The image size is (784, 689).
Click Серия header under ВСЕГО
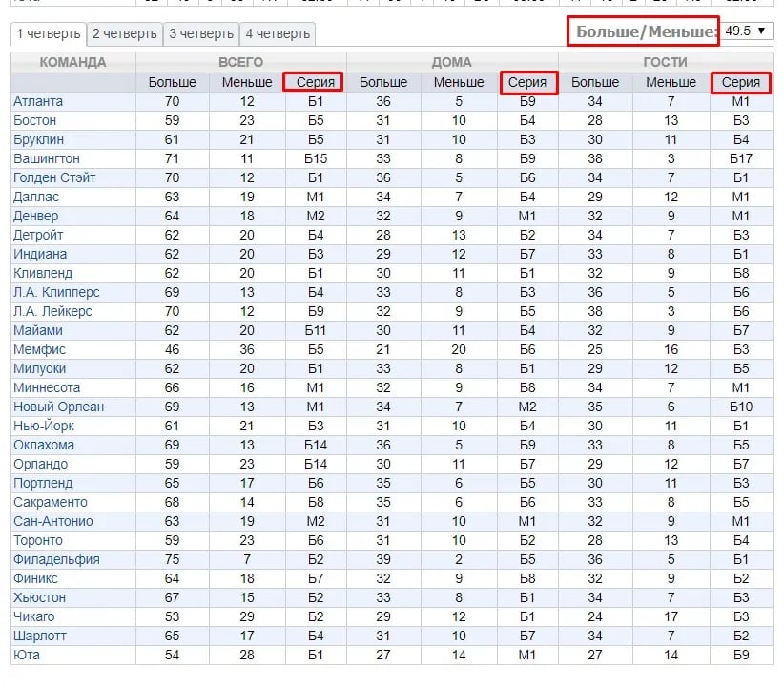pos(316,82)
